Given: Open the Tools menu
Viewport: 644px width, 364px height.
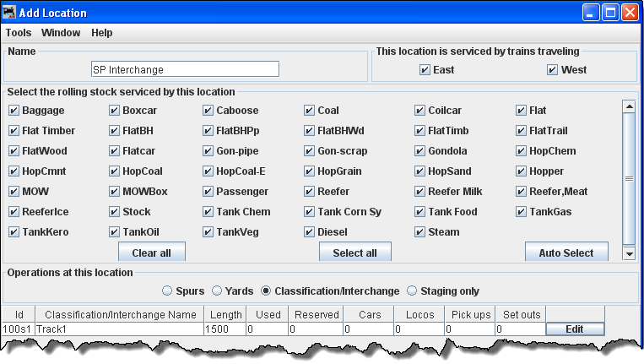Looking at the screenshot, I should tap(19, 33).
